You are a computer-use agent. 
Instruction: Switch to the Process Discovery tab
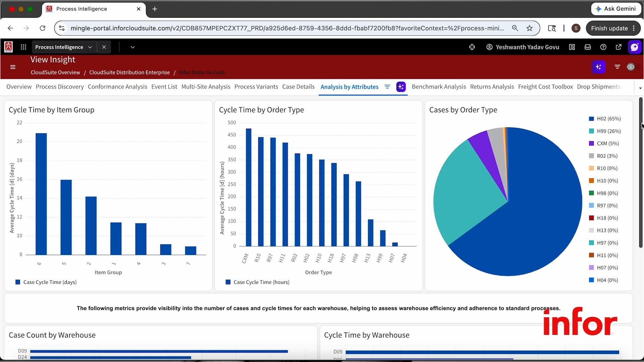[x=60, y=87]
